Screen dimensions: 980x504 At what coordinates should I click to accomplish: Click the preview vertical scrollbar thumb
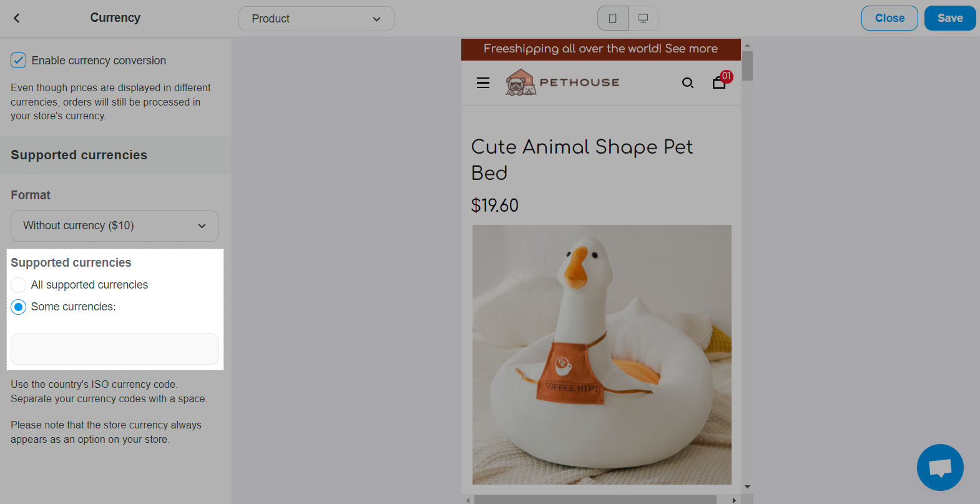pyautogui.click(x=747, y=66)
